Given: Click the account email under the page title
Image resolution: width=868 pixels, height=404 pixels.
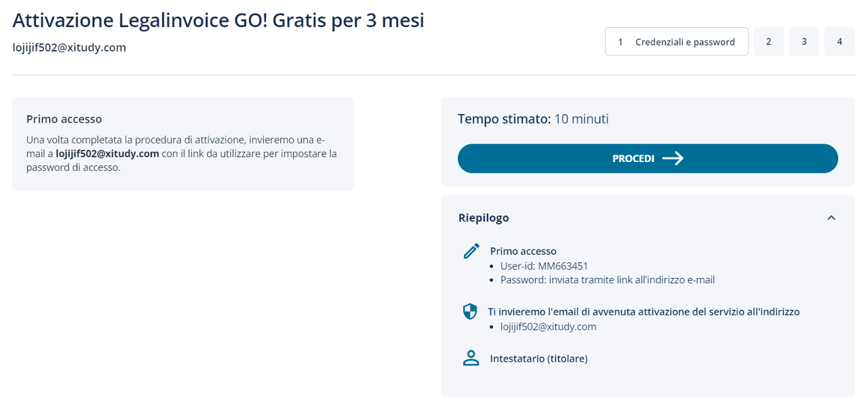Looking at the screenshot, I should 69,47.
